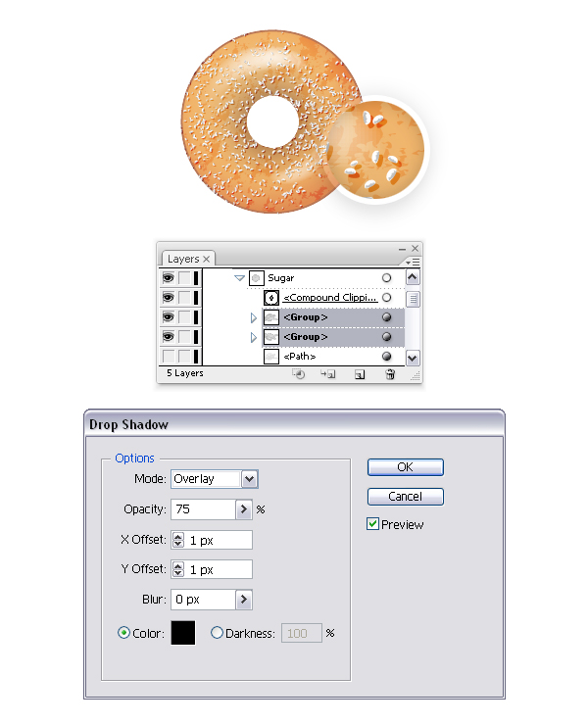Select the lower <Group> row name
This screenshot has width=588, height=725.
[306, 337]
